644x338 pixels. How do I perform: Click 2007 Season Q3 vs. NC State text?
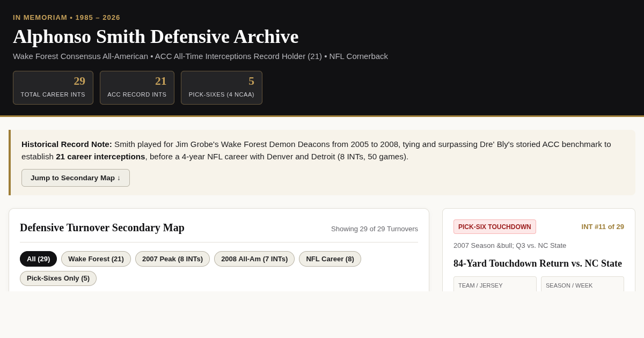510,245
